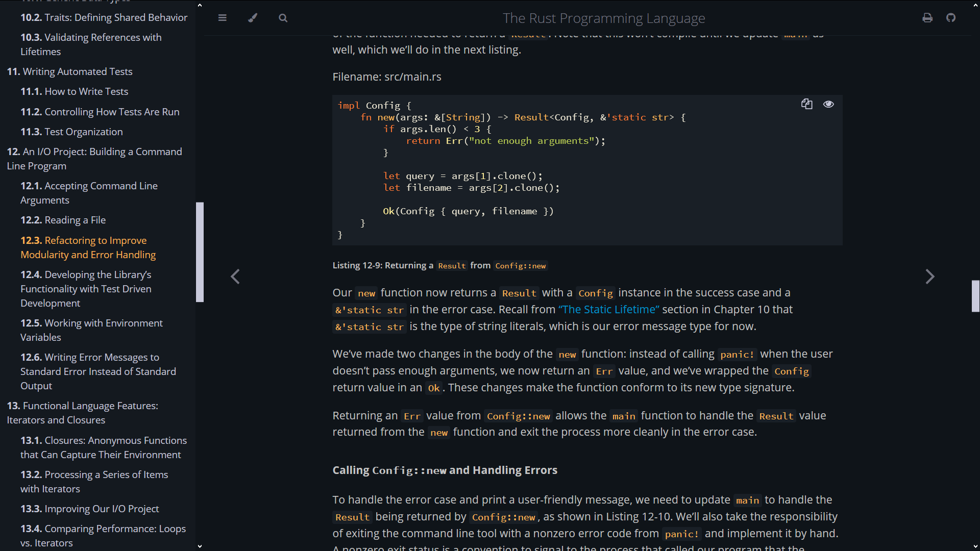Open section 13.2 Processing a Series of Items
This screenshot has width=980, height=551.
[94, 482]
